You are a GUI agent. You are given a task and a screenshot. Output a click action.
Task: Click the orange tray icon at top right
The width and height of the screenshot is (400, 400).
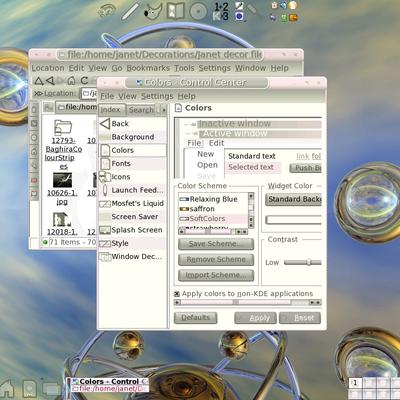pyautogui.click(x=293, y=17)
